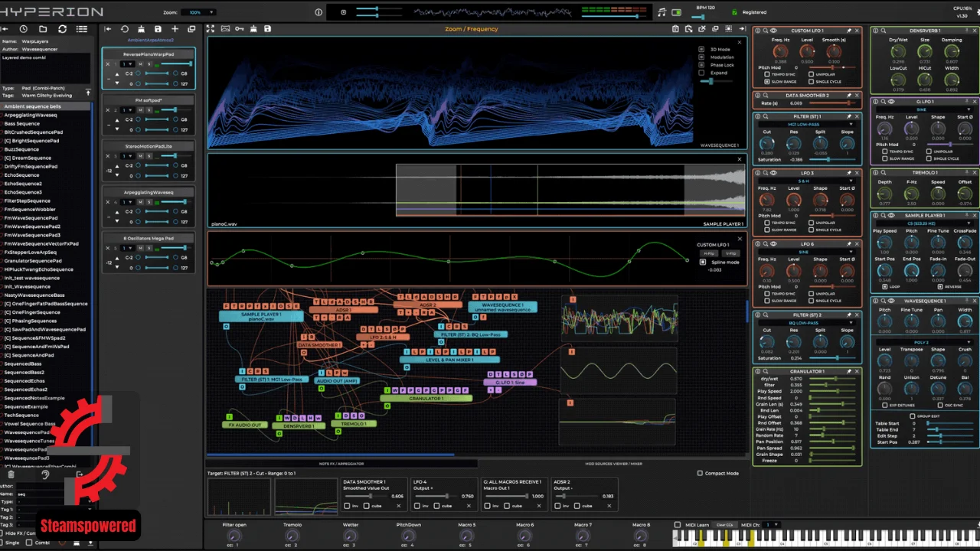Click the key icon in editor toolbar
The image size is (980, 551).
240,29
